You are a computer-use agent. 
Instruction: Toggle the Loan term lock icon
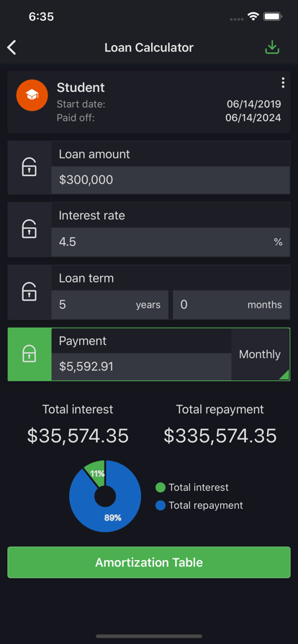click(30, 292)
